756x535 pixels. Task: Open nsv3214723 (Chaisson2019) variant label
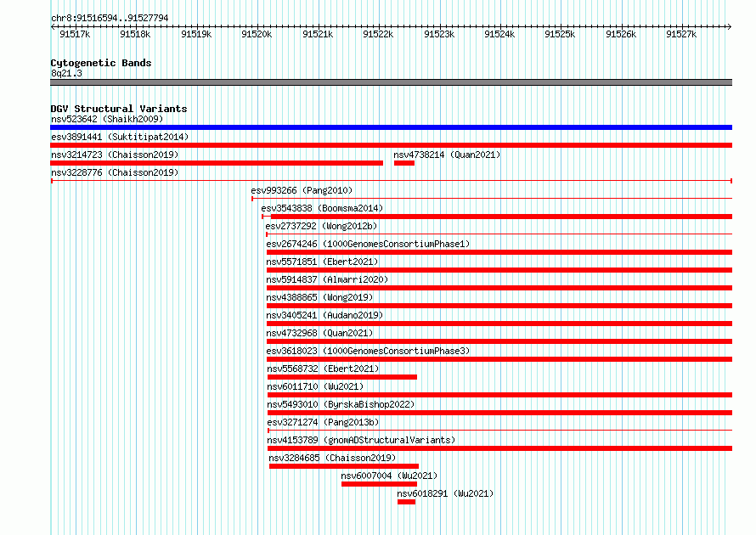(115, 155)
